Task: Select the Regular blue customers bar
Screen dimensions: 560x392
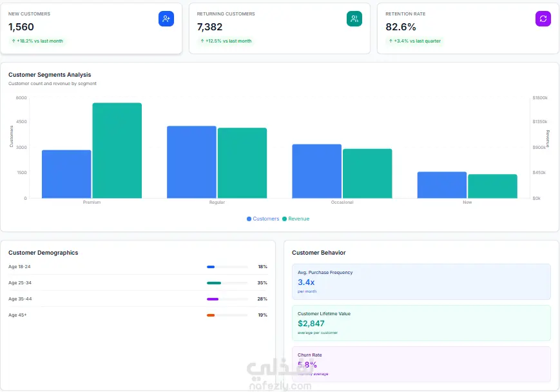Action: click(191, 162)
